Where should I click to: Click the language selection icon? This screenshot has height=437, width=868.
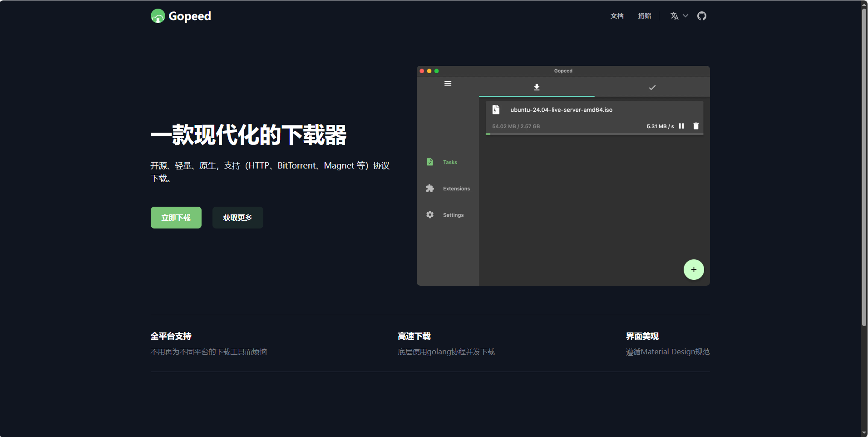click(x=674, y=16)
